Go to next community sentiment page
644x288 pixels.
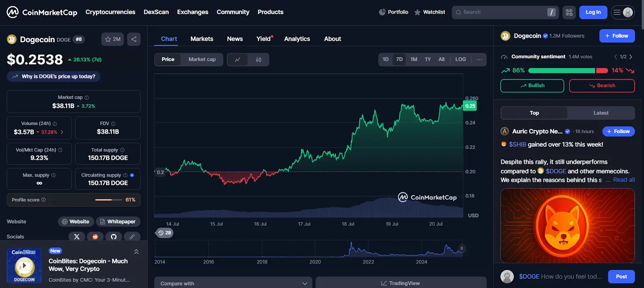(631, 57)
